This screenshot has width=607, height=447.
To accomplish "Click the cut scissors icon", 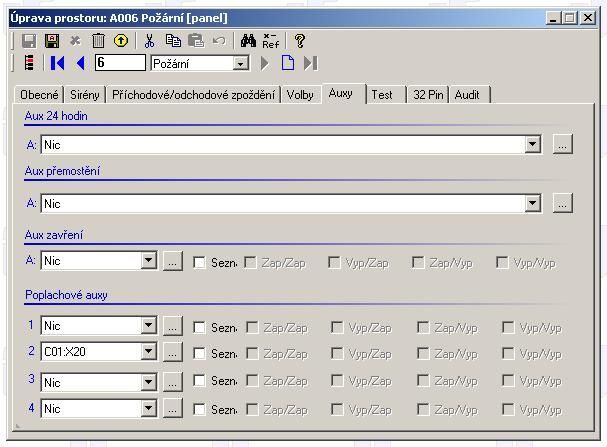I will pyautogui.click(x=150, y=41).
